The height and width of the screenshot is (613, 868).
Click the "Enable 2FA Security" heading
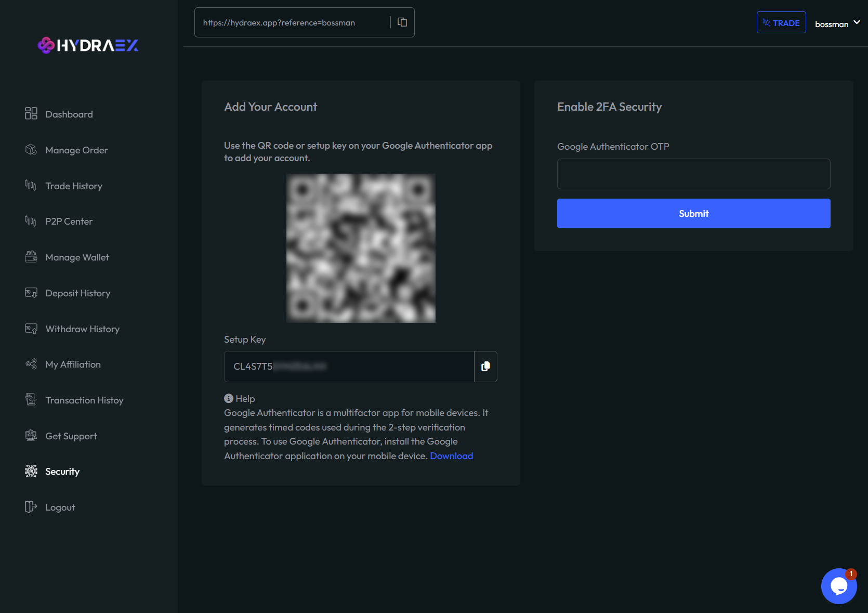(x=609, y=107)
